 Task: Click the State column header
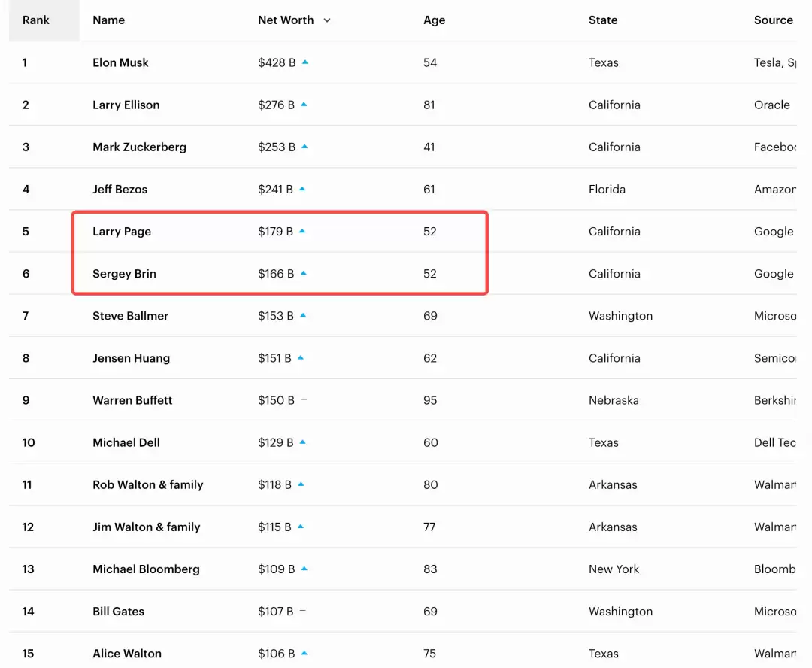tap(603, 20)
